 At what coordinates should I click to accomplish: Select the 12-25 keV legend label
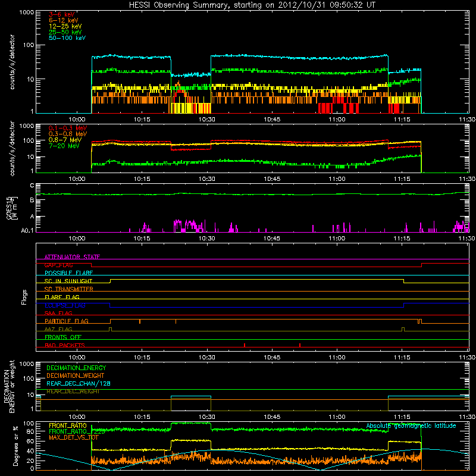65,26
